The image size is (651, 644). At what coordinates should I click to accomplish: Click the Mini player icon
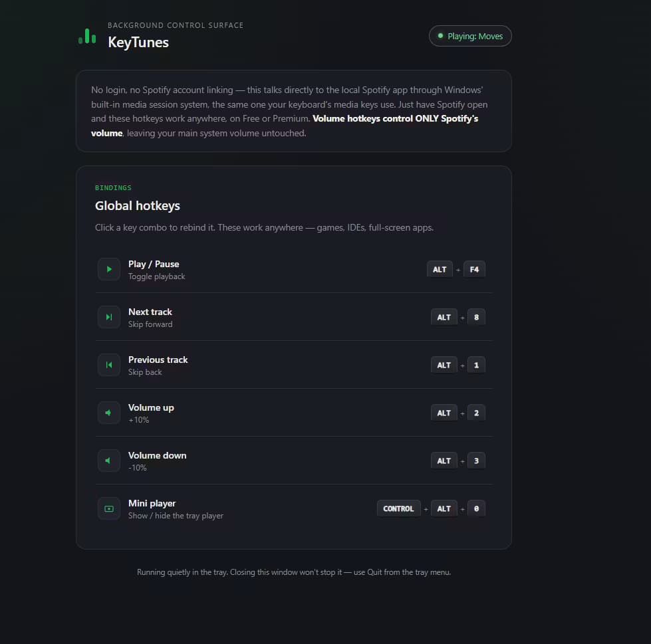[x=109, y=508]
